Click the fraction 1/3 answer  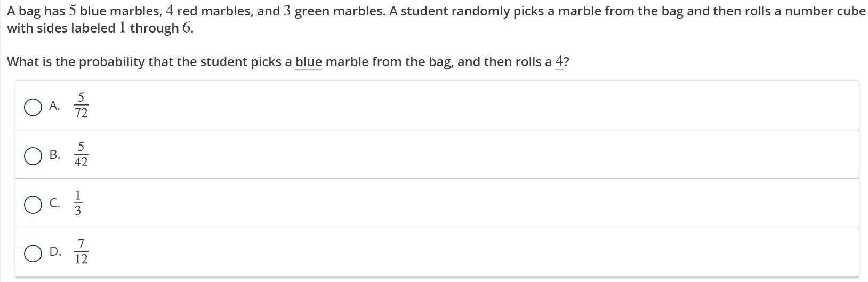tap(78, 203)
